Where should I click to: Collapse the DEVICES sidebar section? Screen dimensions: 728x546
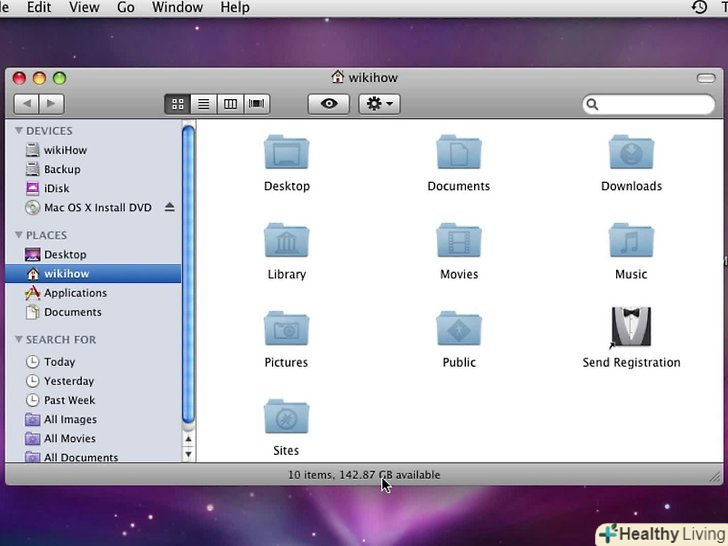(18, 131)
